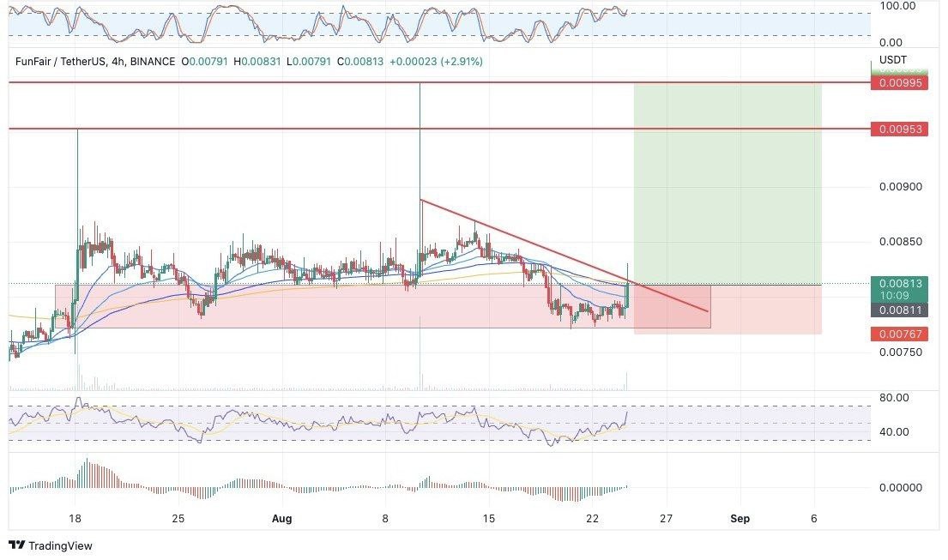The image size is (948, 560).
Task: Click the 15 date label on time axis
Action: pos(488,518)
